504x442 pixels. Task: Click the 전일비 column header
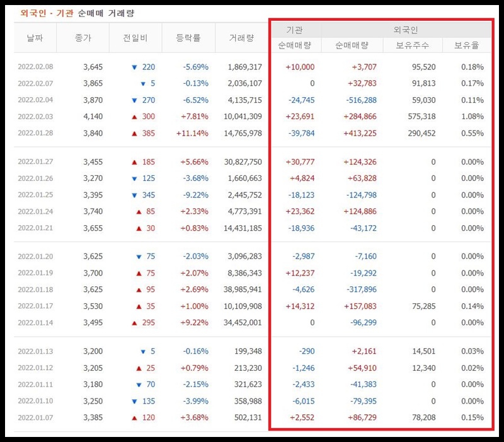click(x=135, y=38)
